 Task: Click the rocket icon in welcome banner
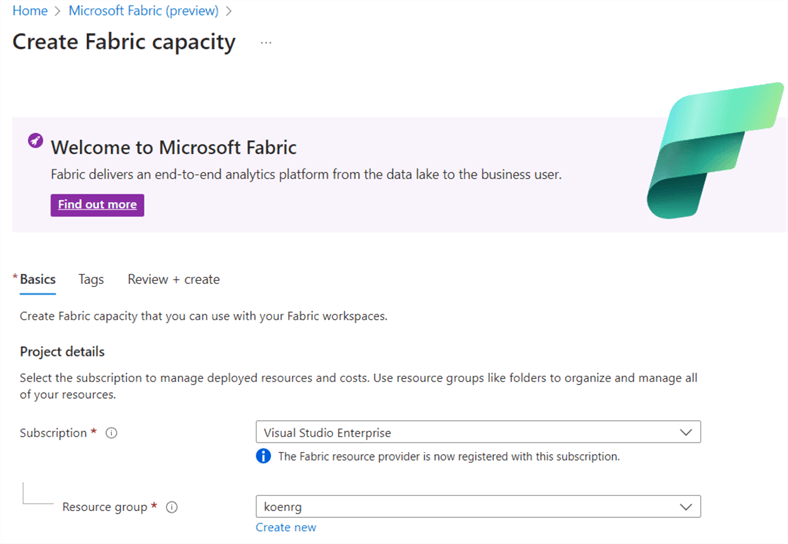coord(36,141)
